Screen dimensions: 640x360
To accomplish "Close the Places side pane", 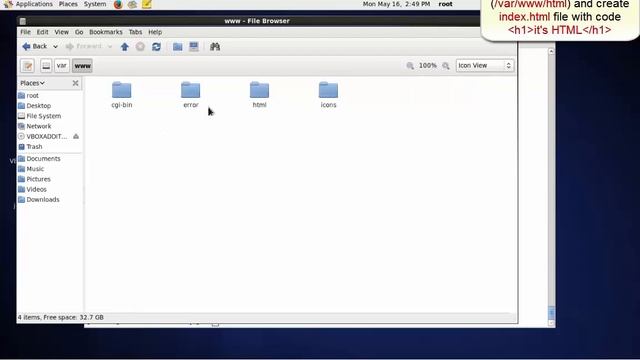I will pos(76,83).
